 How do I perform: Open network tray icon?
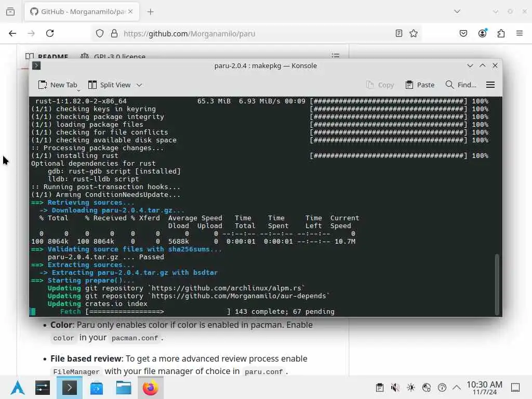[427, 388]
